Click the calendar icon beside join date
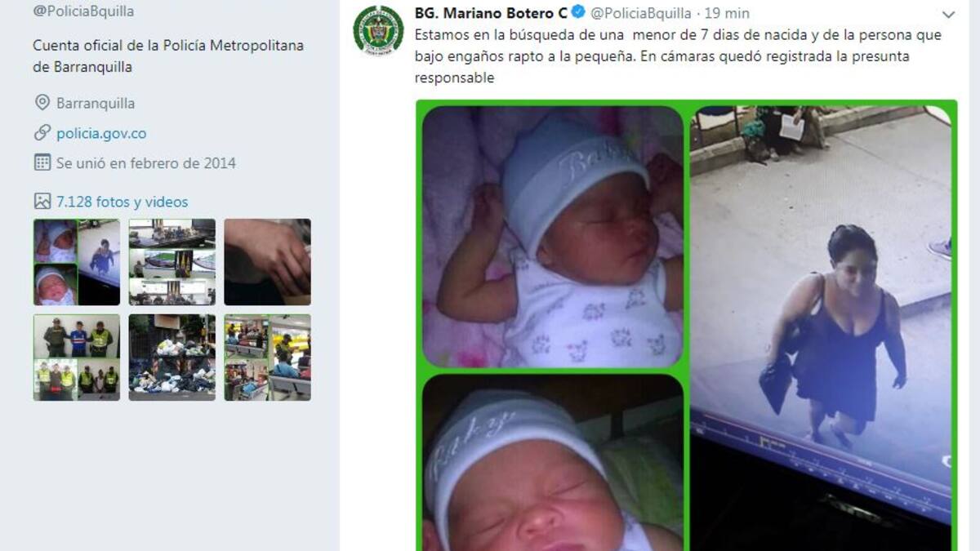Image resolution: width=980 pixels, height=551 pixels. (42, 162)
